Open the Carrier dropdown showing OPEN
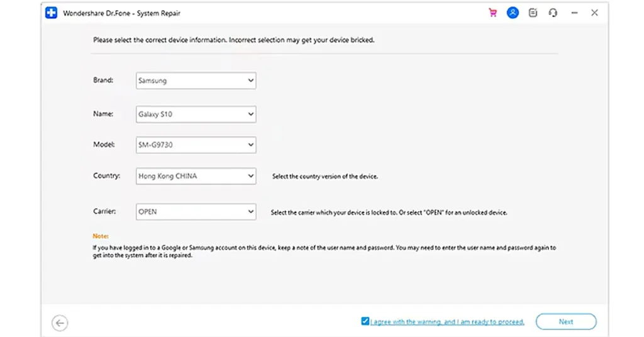Screen dimensions: 644x337 pyautogui.click(x=196, y=212)
